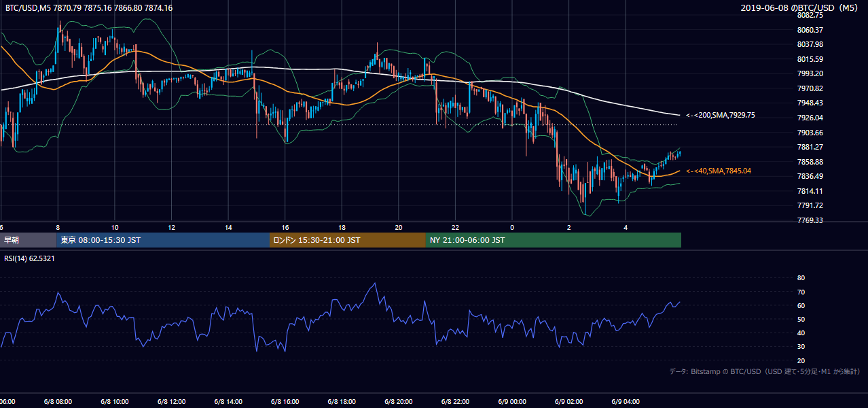Click price axis label 8082.75

[x=810, y=15]
